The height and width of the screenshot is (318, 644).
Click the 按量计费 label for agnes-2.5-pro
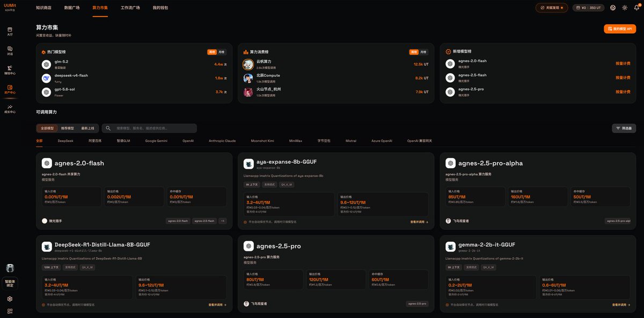(623, 92)
